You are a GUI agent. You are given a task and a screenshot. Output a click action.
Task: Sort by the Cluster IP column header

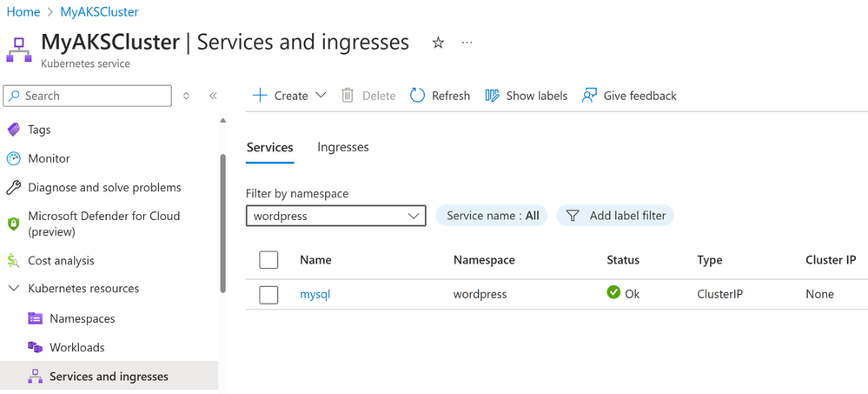pos(831,260)
